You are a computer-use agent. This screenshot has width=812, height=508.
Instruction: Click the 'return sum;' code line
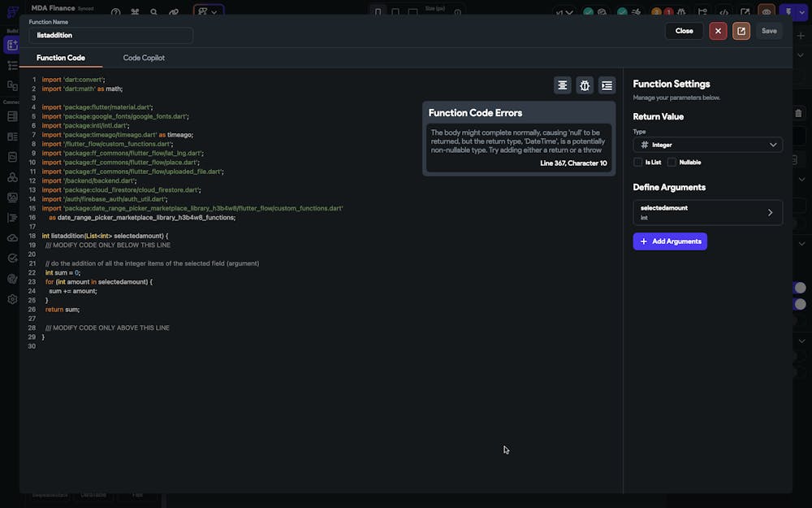[x=63, y=310]
